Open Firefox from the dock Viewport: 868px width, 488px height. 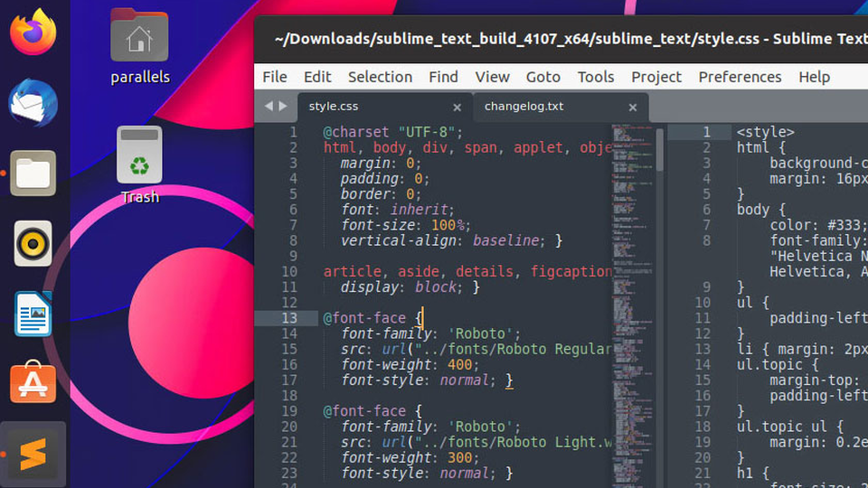(x=33, y=32)
